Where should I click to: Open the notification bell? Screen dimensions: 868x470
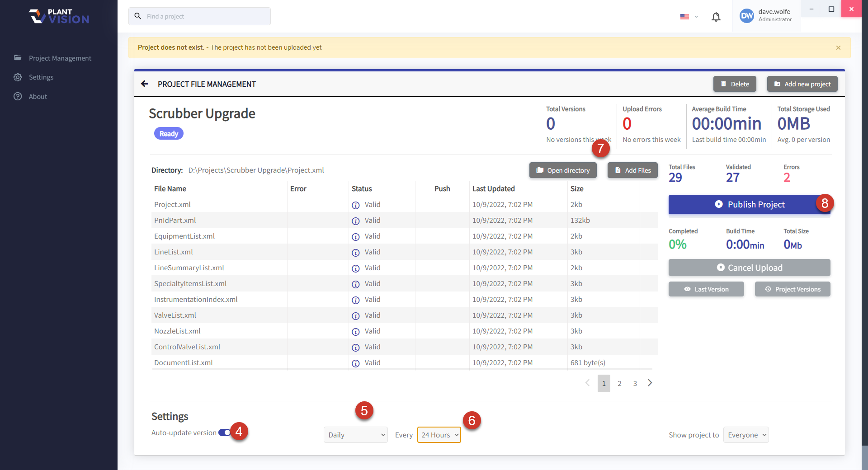click(716, 16)
